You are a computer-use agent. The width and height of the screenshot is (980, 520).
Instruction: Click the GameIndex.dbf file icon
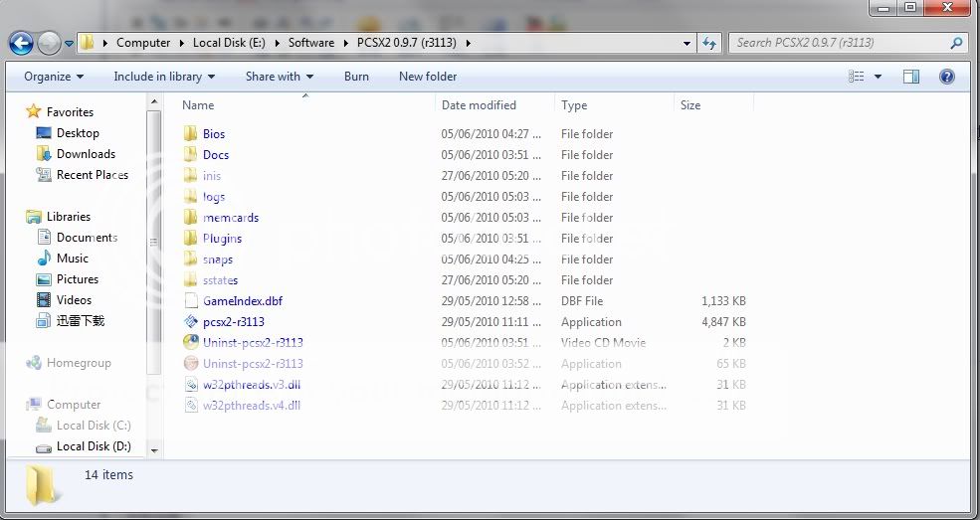coord(192,301)
